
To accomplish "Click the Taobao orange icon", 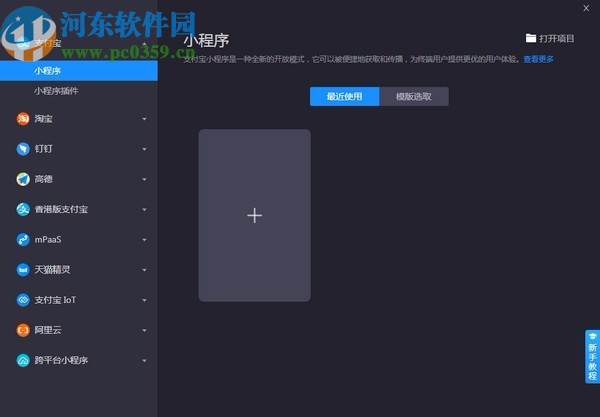I will tap(23, 119).
